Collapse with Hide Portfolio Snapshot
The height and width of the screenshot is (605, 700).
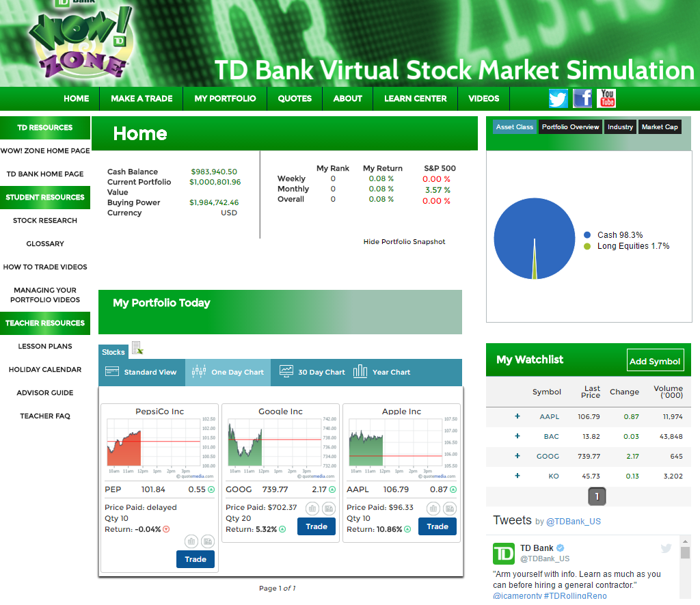point(404,241)
